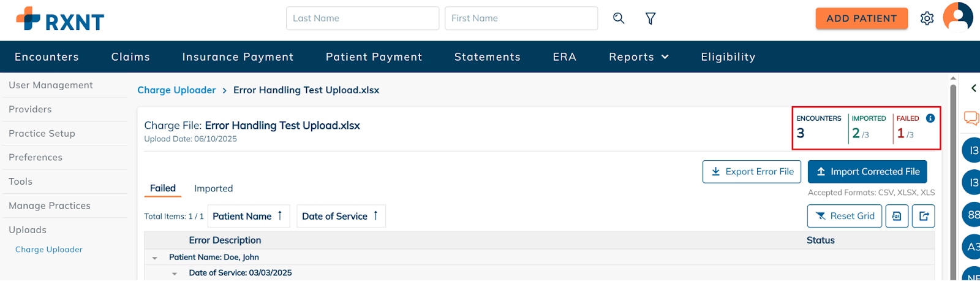Collapse the right side panel chevron
The height and width of the screenshot is (281, 980).
point(973,88)
